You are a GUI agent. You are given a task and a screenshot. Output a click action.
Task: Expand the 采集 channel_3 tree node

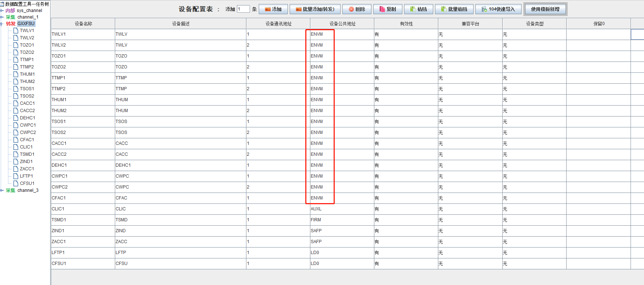[2, 190]
